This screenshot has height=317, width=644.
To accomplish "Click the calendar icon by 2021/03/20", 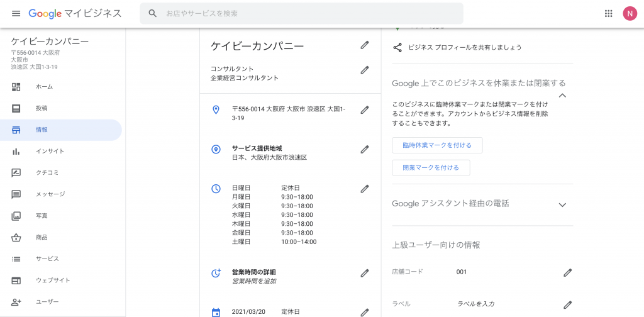I will pyautogui.click(x=216, y=313).
